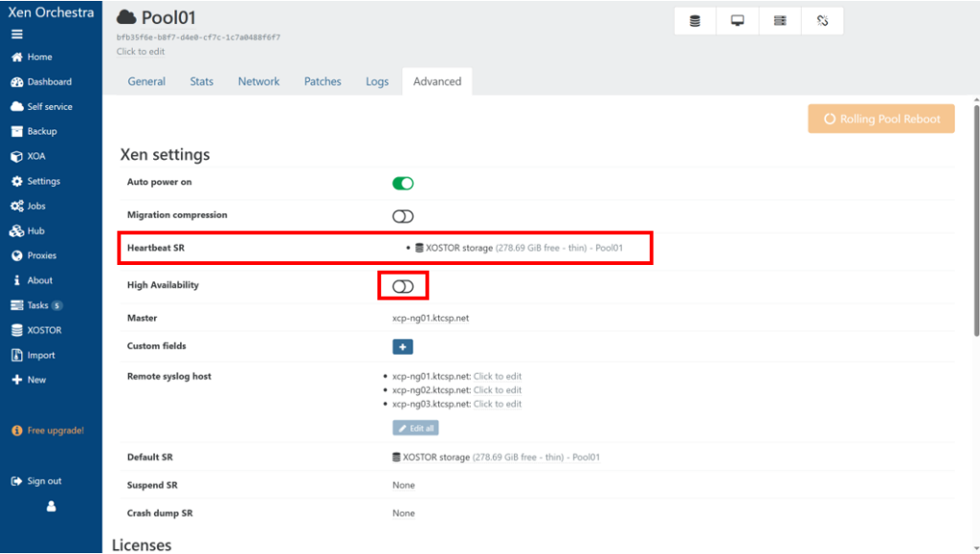Click the user profile icon in sidebar
The height and width of the screenshot is (554, 980).
click(51, 507)
